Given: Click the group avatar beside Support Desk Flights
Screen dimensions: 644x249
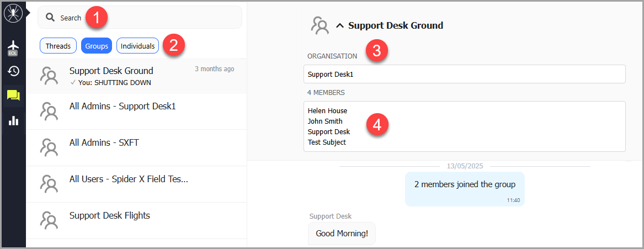Looking at the screenshot, I should [49, 220].
